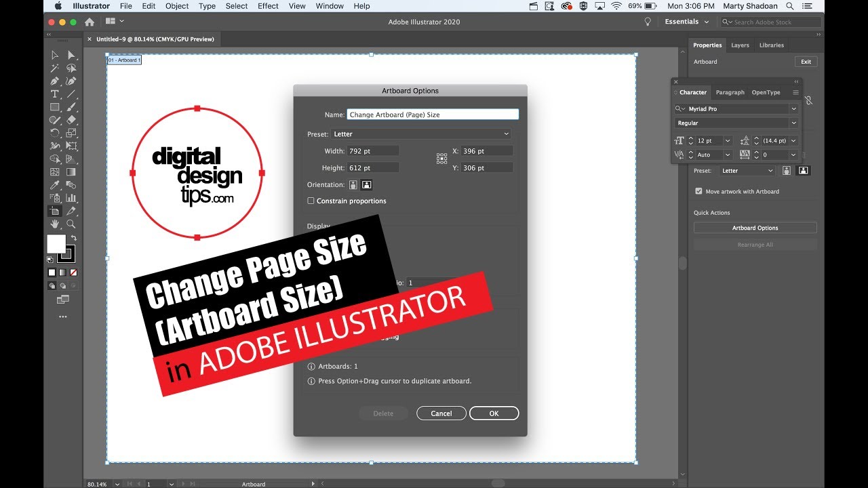Screen dimensions: 868x488
Task: Set portrait orientation in Properties panel
Action: (787, 171)
